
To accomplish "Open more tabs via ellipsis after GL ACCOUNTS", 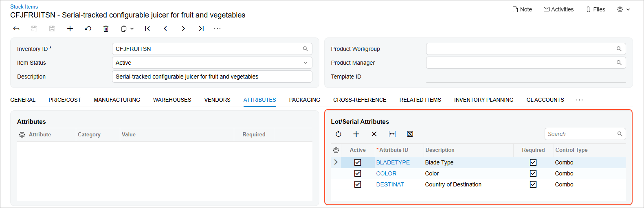I will pyautogui.click(x=579, y=100).
